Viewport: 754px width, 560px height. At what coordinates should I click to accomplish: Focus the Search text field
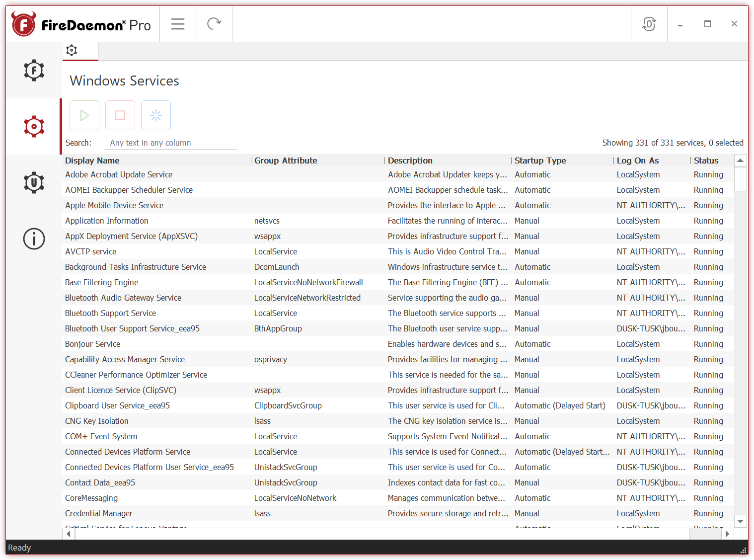(x=171, y=143)
